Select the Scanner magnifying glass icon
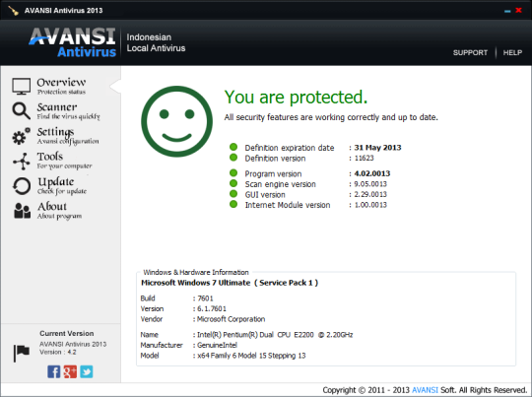The image size is (532, 397). [21, 111]
